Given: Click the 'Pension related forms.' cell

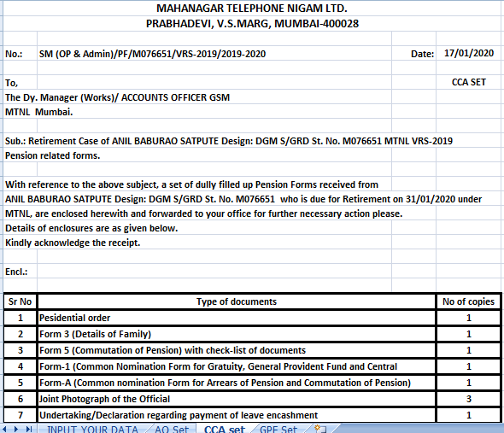Looking at the screenshot, I should pyautogui.click(x=52, y=155).
